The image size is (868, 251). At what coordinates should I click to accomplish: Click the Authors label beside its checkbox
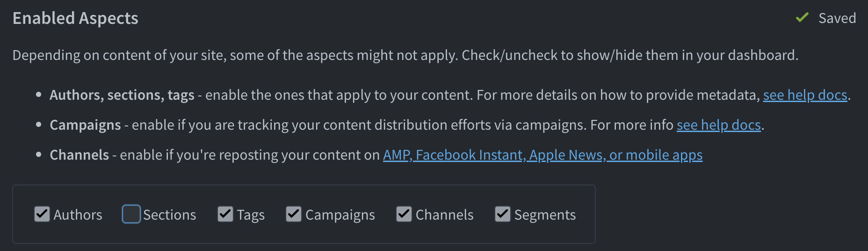point(78,215)
